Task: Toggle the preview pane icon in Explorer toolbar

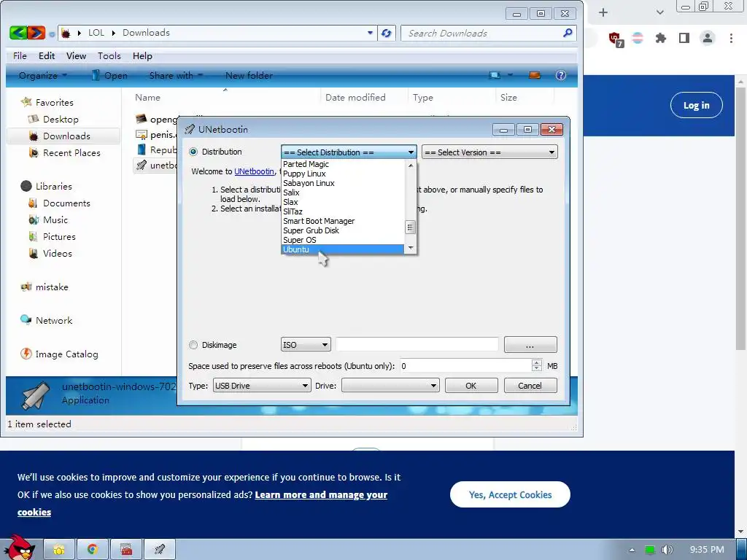Action: (x=535, y=75)
